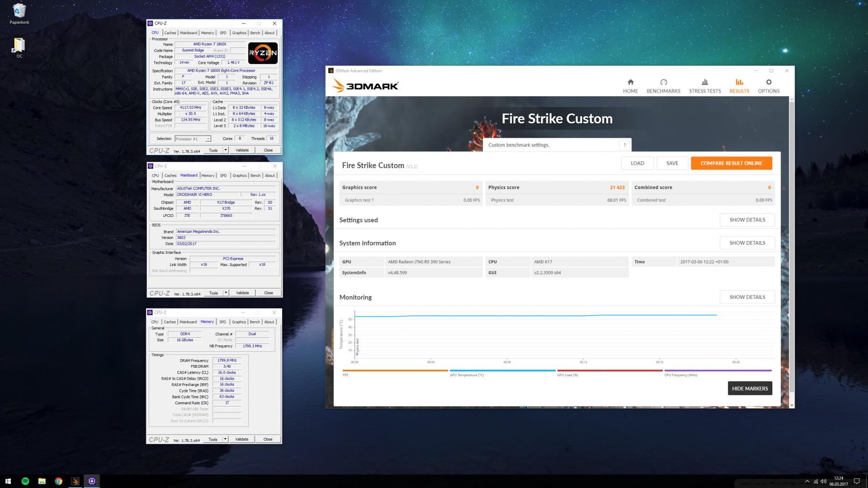868x488 pixels.
Task: Open the Windows Action Center notifications
Action: click(x=857, y=481)
